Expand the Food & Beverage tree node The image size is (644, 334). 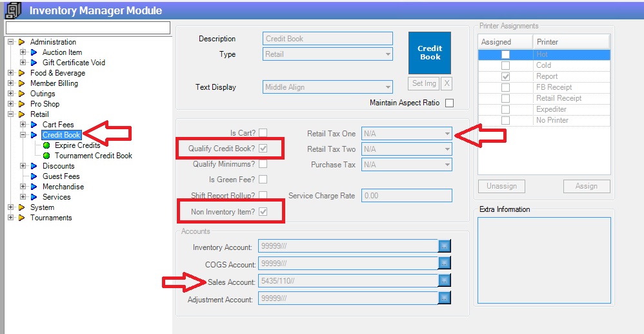point(10,73)
